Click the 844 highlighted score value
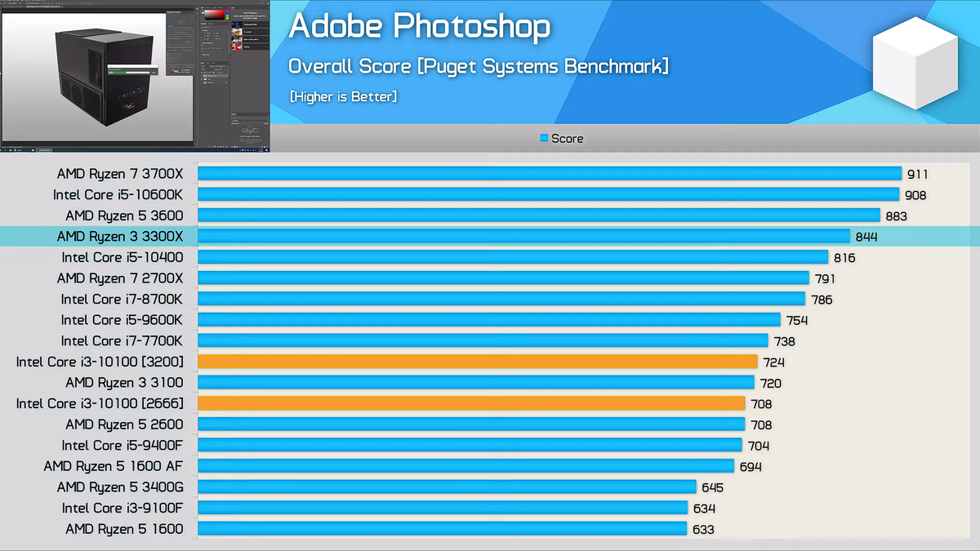The image size is (980, 551). (x=866, y=237)
